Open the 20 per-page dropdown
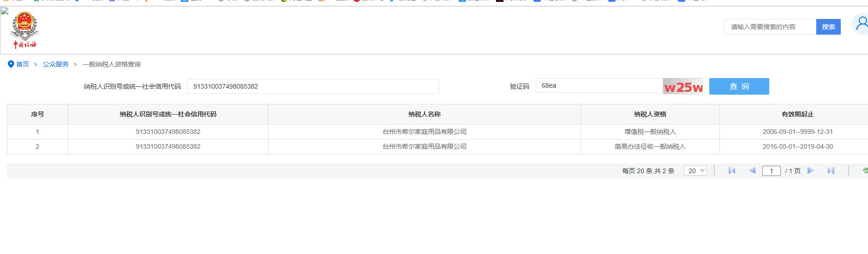Screen dimensions: 868x254 pyautogui.click(x=695, y=171)
